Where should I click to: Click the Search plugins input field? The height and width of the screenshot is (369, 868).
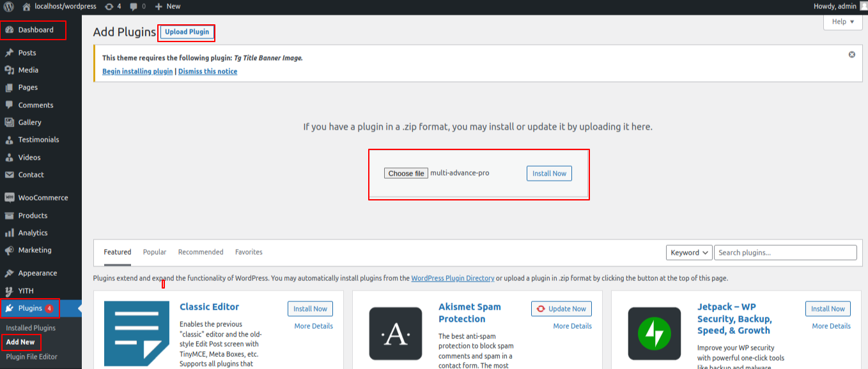tap(785, 253)
